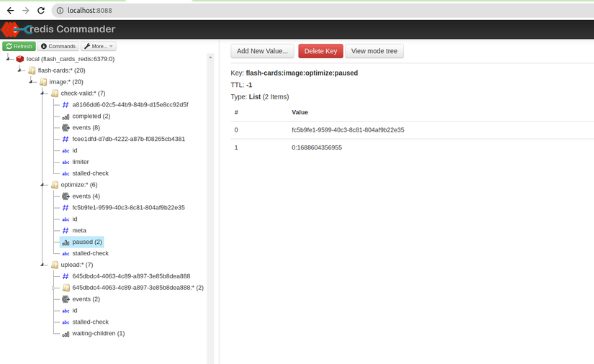Click the site info icon in address bar
Viewport: 594px width, 364px height.
pyautogui.click(x=60, y=11)
